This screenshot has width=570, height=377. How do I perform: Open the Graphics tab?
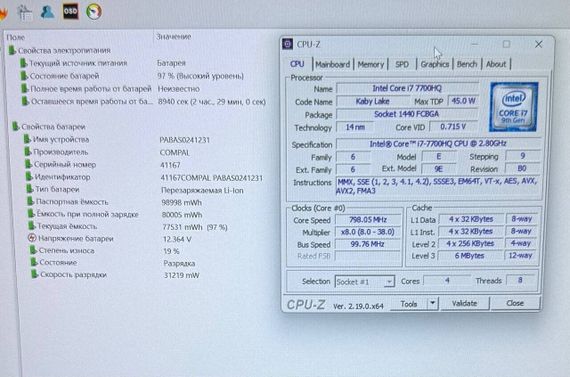tap(434, 64)
